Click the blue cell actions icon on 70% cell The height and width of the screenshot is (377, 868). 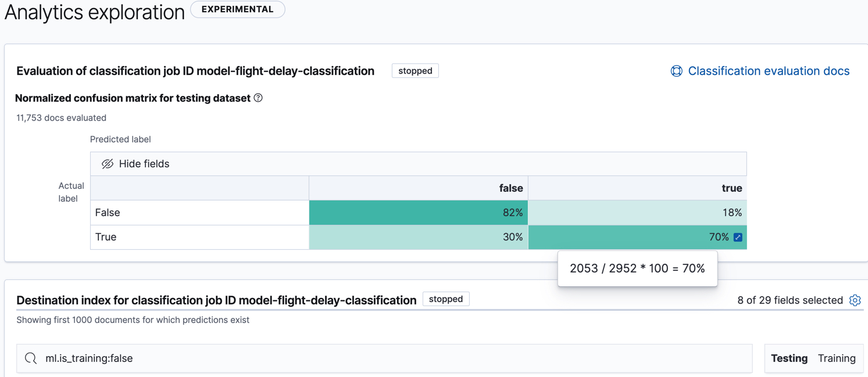click(739, 237)
